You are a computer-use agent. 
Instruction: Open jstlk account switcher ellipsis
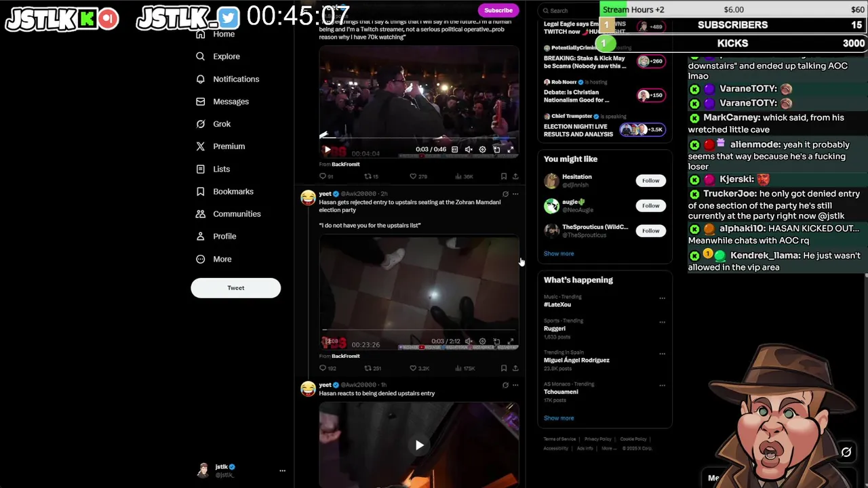(x=282, y=470)
